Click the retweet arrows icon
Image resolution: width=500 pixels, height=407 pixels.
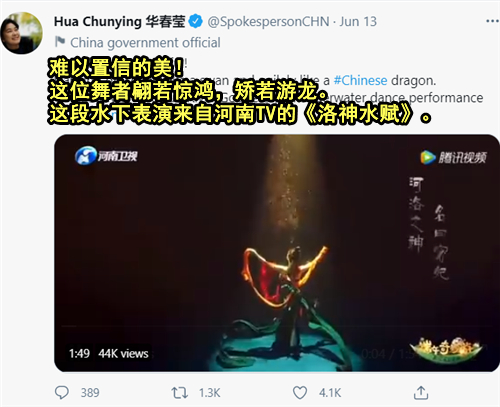tap(180, 393)
